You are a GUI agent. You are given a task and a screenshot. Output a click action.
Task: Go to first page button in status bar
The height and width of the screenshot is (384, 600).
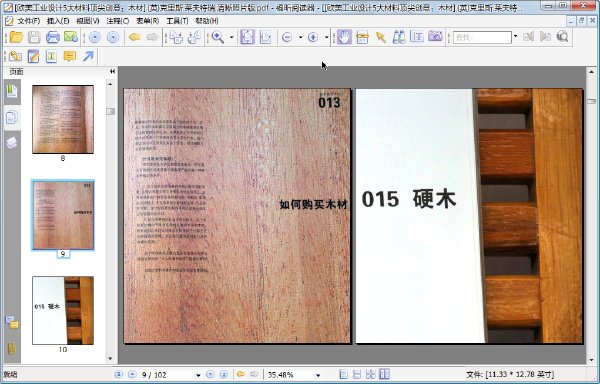119,374
